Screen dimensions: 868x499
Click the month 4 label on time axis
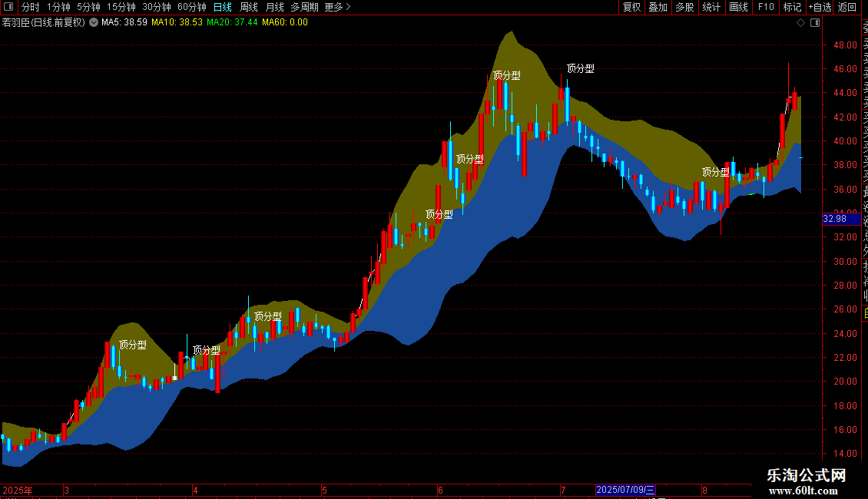[x=195, y=490]
